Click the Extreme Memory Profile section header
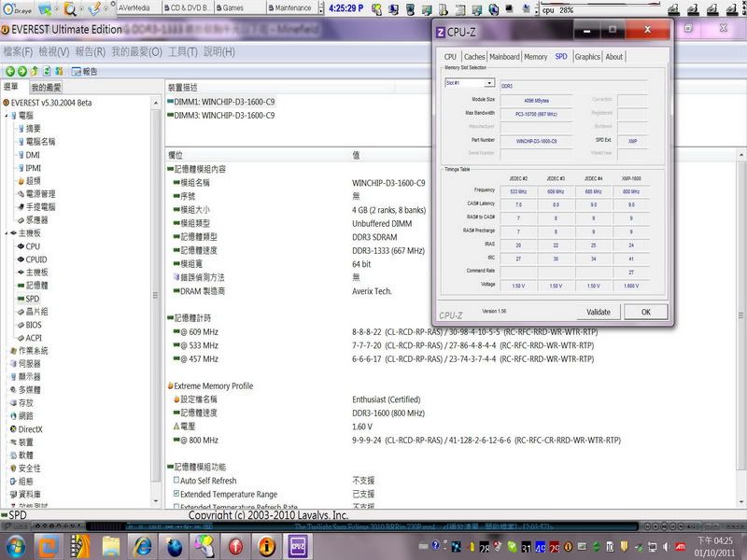The width and height of the screenshot is (747, 560). [x=210, y=385]
